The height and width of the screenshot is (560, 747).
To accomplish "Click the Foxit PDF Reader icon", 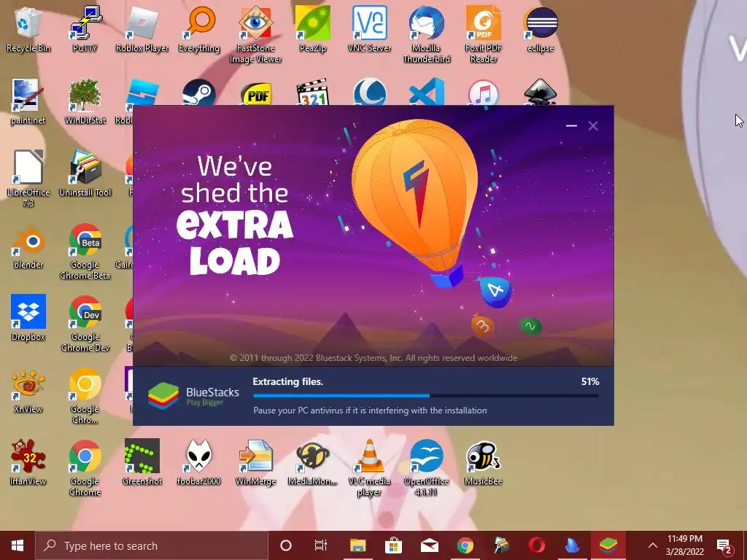I will 483,34.
